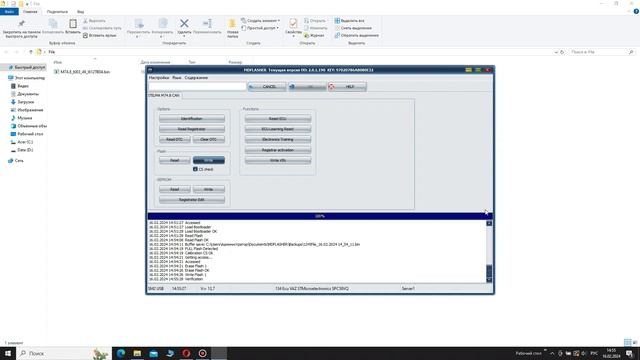Click the taskbar search box Поиск
Image resolution: width=640 pixels, height=360 pixels.
(63, 353)
